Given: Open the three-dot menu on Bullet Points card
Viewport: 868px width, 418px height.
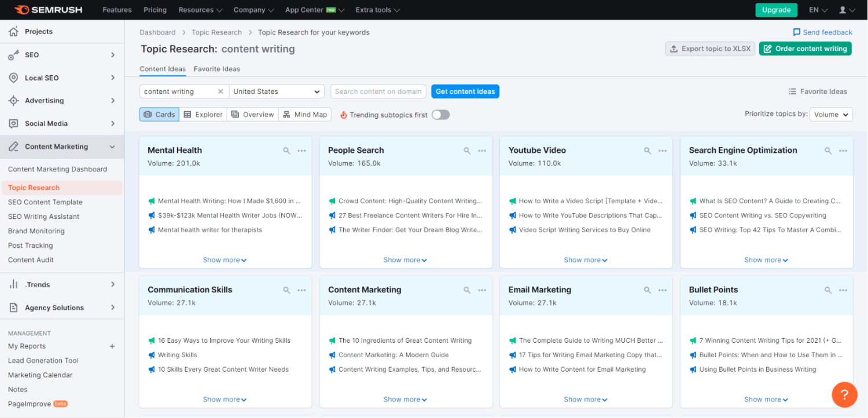Looking at the screenshot, I should click(843, 290).
